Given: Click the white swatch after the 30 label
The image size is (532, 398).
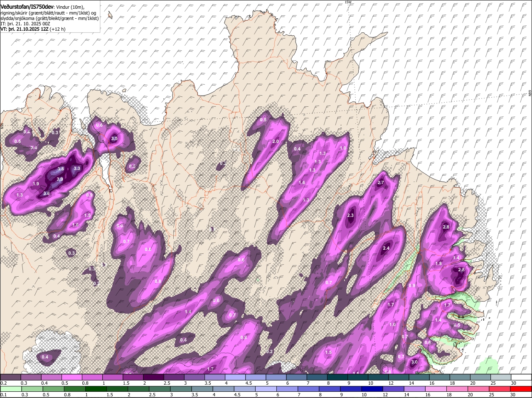Looking at the screenshot, I should coord(521,377).
